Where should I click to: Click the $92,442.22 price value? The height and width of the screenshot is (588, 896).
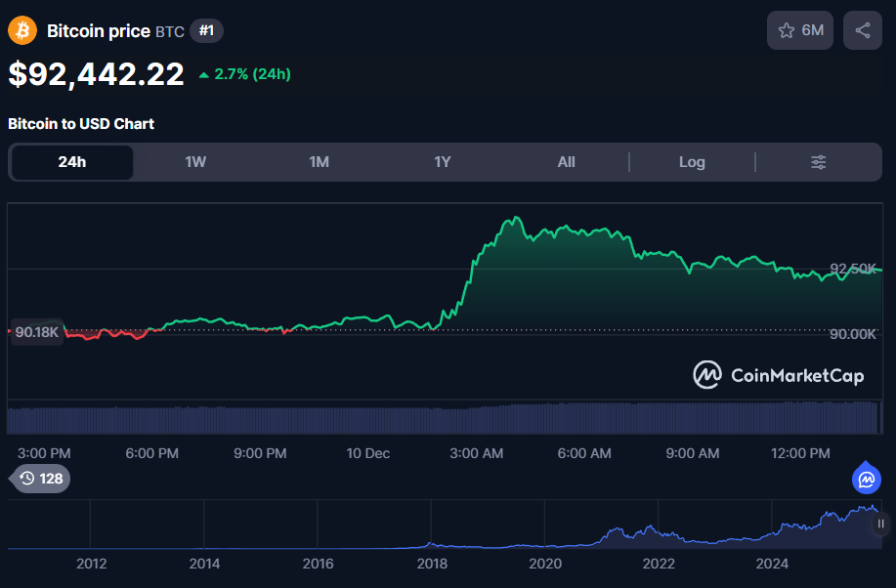pos(96,74)
